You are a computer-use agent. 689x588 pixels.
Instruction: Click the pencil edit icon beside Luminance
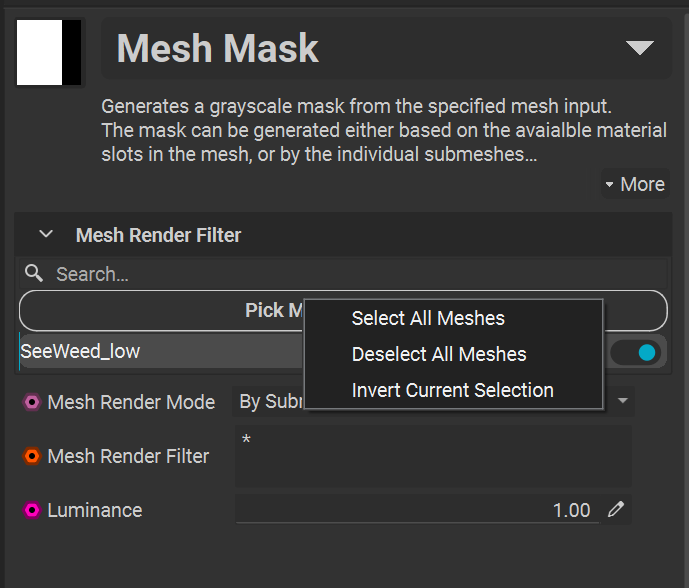616,510
